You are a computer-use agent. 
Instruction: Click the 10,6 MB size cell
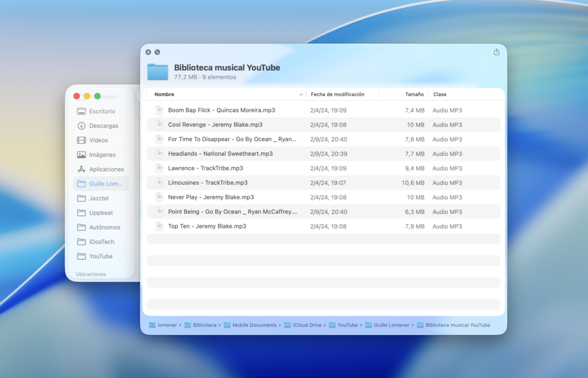coord(413,183)
